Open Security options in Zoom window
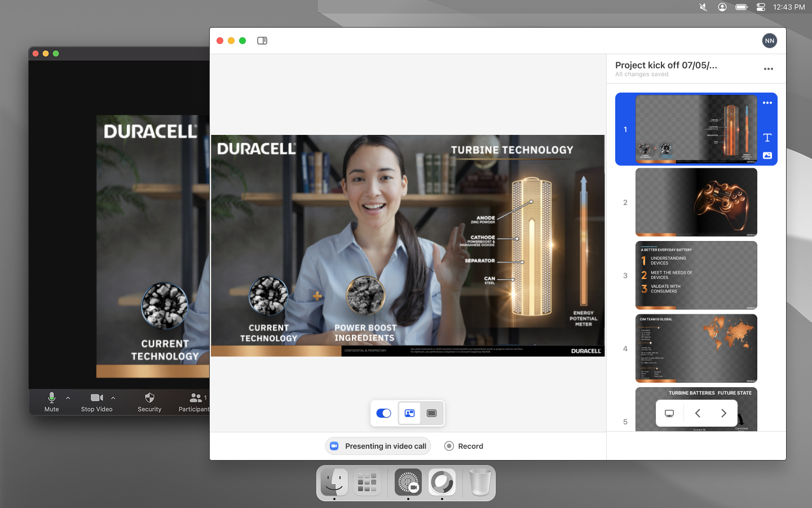 pyautogui.click(x=149, y=402)
